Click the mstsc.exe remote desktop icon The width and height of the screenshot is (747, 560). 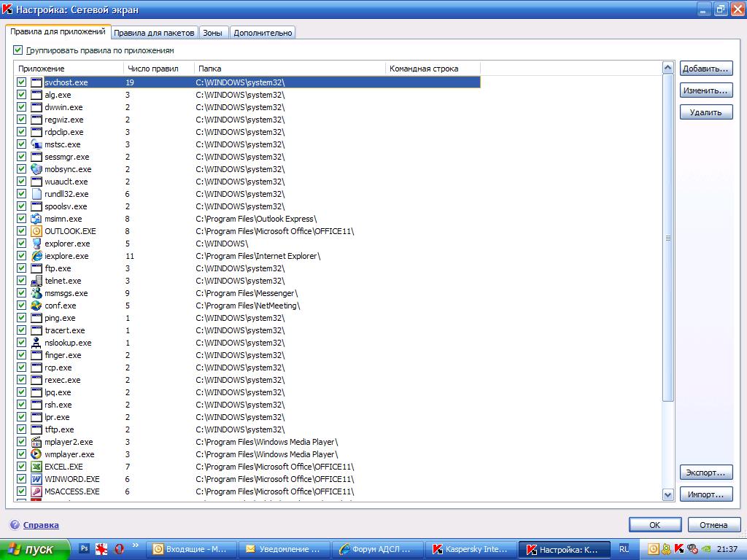point(36,144)
